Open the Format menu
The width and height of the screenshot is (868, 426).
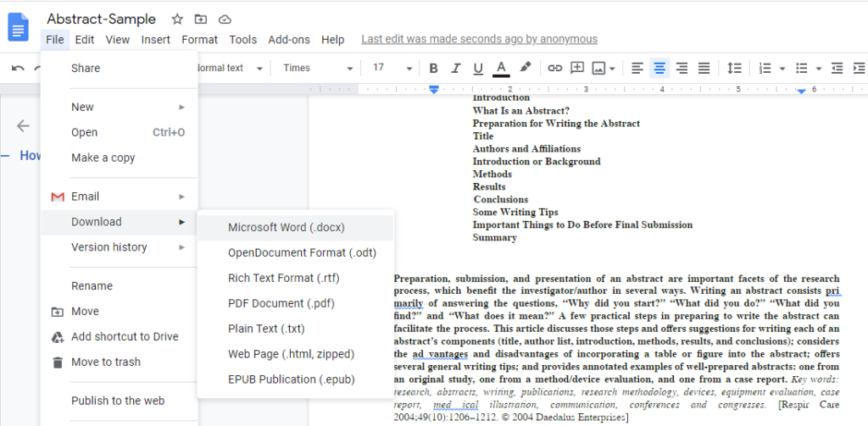(199, 40)
